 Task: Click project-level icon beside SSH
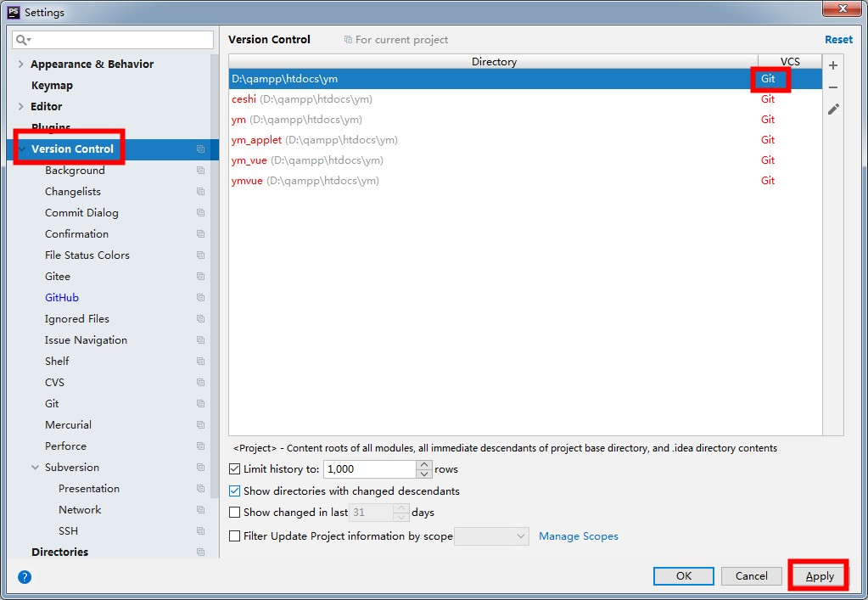[200, 530]
